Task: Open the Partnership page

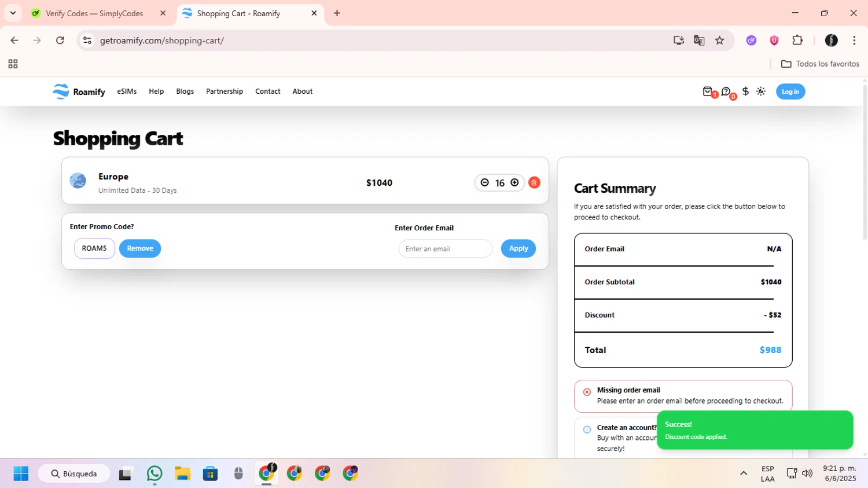Action: tap(225, 91)
